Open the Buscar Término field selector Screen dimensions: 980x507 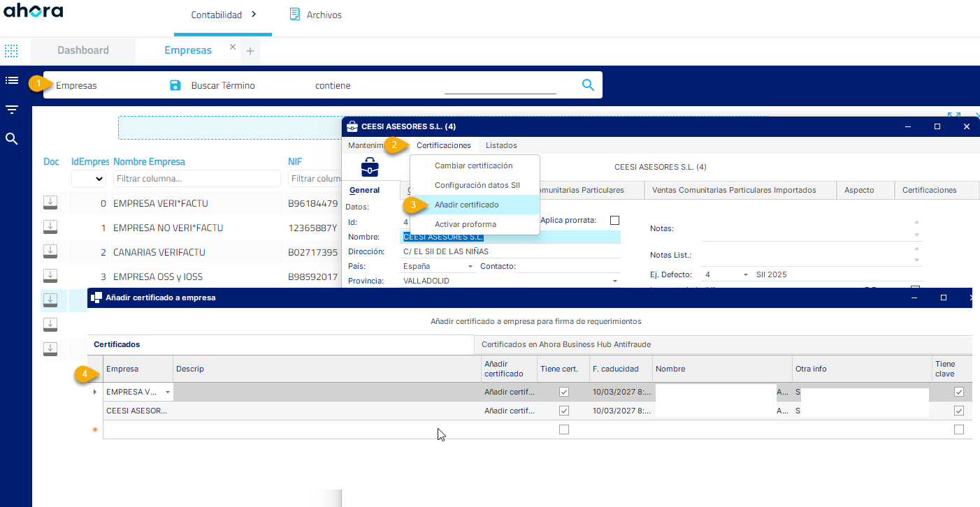[x=223, y=85]
